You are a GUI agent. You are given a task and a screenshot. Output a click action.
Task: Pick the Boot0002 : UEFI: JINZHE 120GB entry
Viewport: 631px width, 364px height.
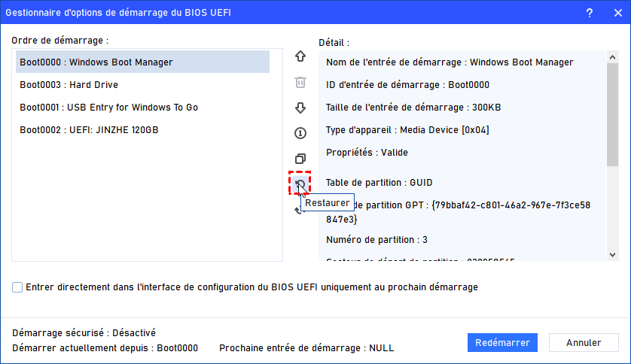tap(89, 130)
